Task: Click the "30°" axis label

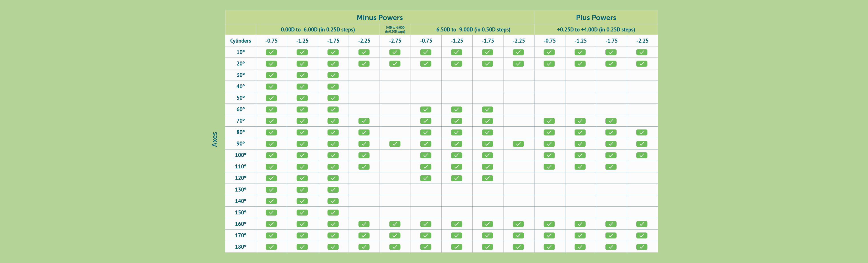Action: coord(240,75)
